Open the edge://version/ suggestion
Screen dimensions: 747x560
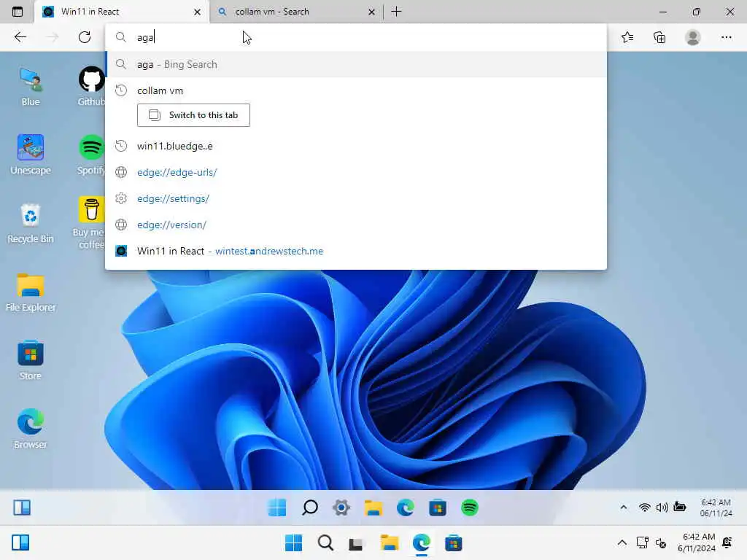click(x=356, y=225)
